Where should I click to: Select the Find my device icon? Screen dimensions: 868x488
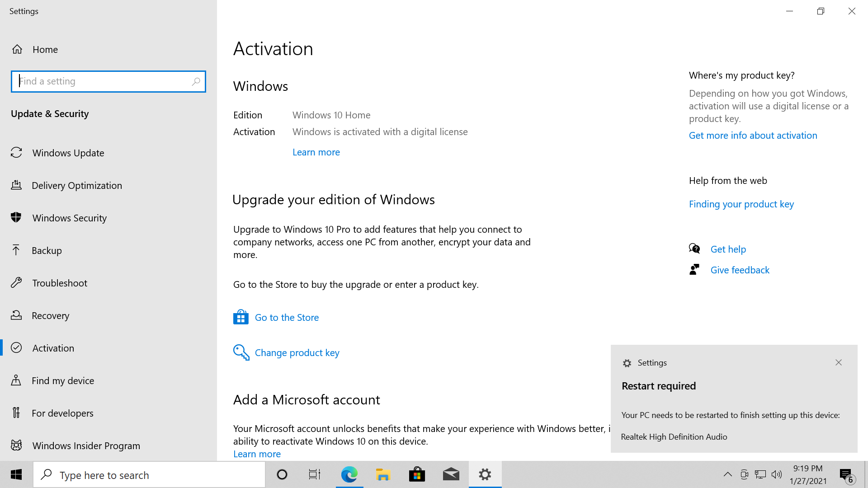17,380
